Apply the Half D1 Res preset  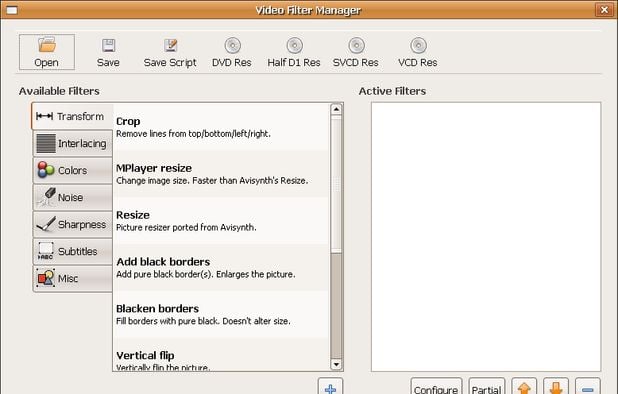[294, 52]
